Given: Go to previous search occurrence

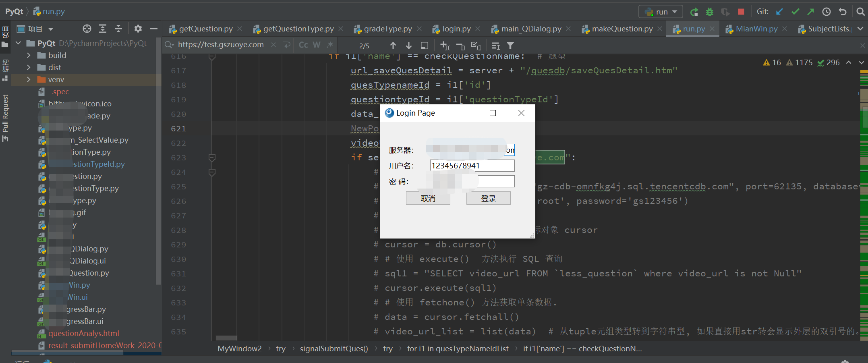Looking at the screenshot, I should point(393,46).
